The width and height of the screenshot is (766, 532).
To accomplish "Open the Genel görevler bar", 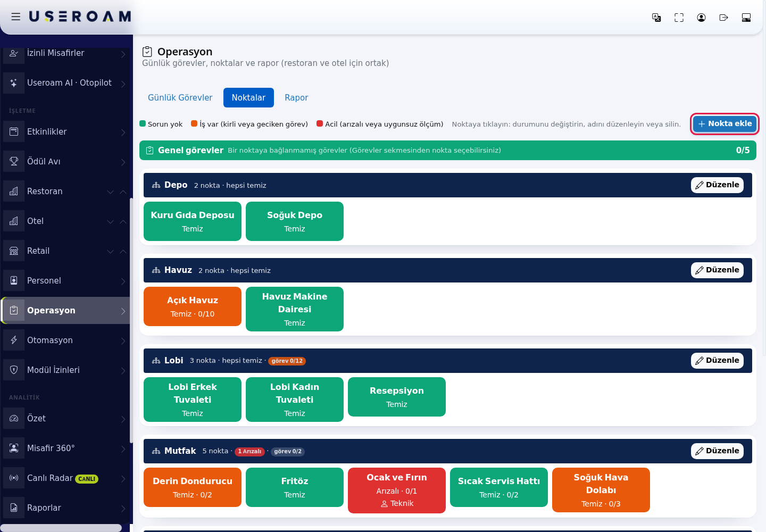I will coord(448,151).
